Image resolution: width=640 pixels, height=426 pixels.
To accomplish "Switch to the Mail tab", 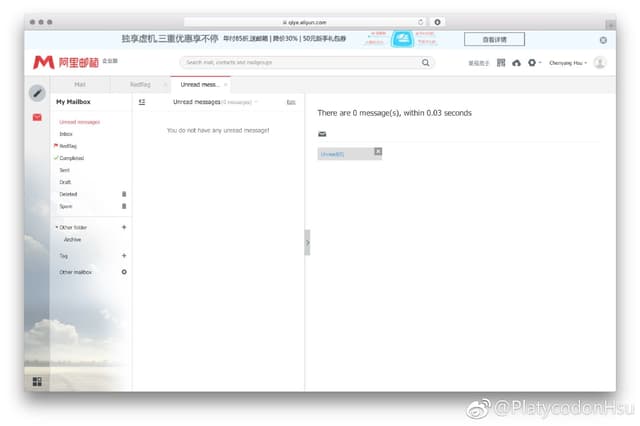I will [x=80, y=85].
